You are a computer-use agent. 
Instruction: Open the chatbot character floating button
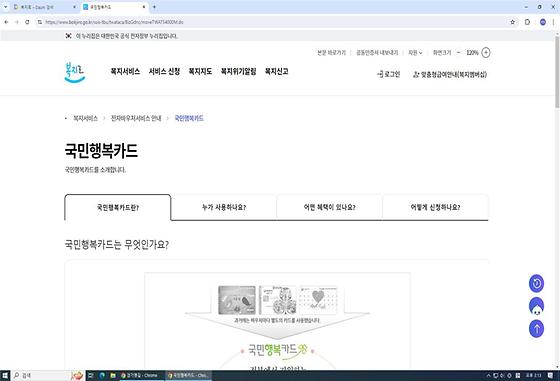(536, 306)
